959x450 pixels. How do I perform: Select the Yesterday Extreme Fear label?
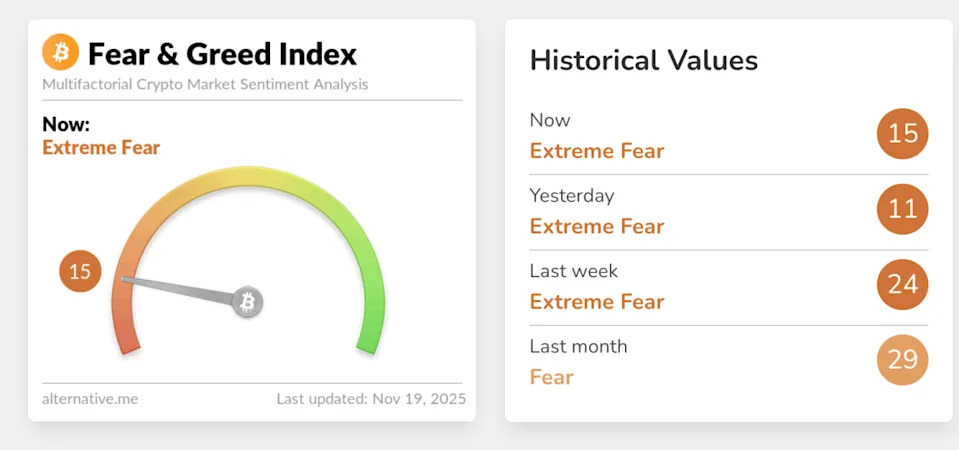click(x=596, y=226)
